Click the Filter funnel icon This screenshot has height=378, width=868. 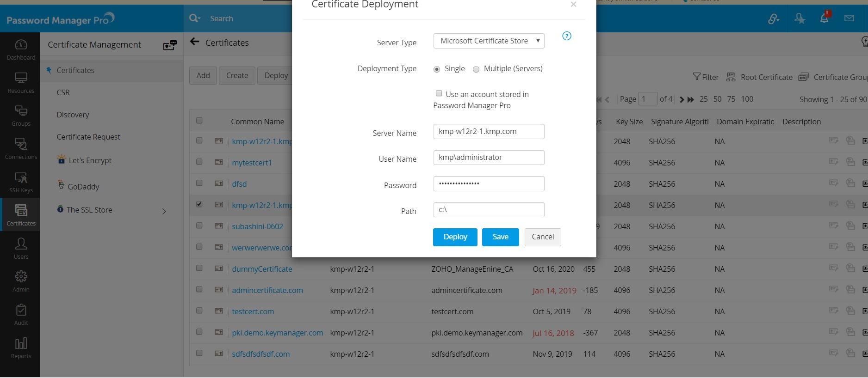pos(696,77)
